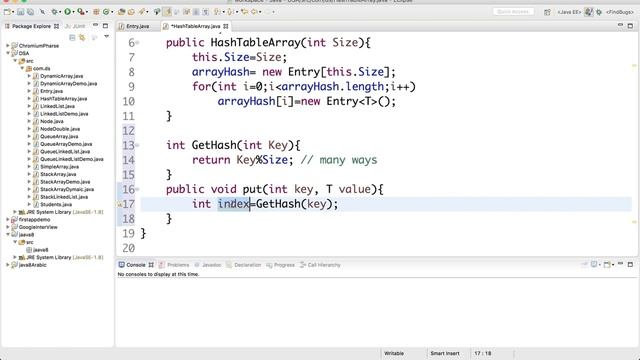The width and height of the screenshot is (640, 360).
Task: Click the green Run toolbar button
Action: (67, 12)
